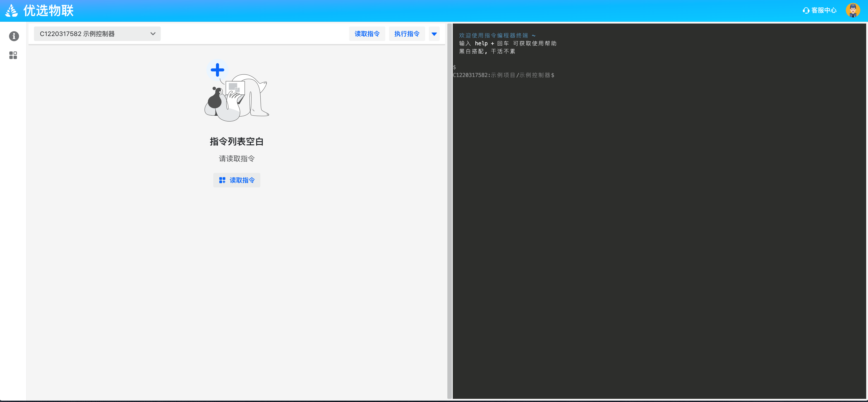The width and height of the screenshot is (868, 402).
Task: Click the gray vertical splitter bar
Action: tap(449, 211)
